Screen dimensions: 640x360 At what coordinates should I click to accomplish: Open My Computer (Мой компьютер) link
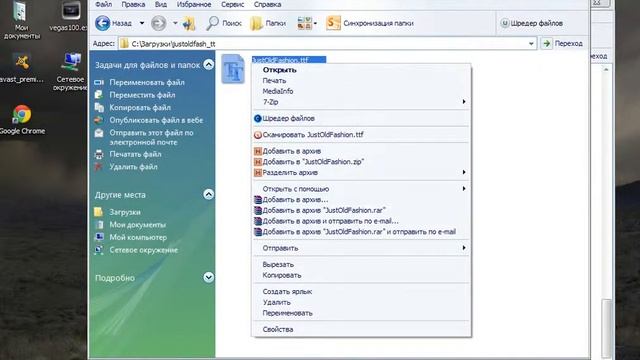pyautogui.click(x=138, y=238)
